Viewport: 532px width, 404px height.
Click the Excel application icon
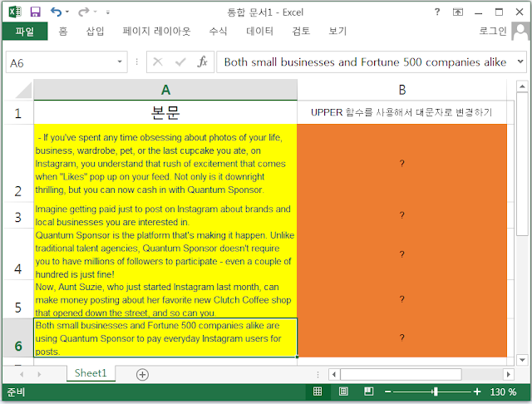(15, 12)
